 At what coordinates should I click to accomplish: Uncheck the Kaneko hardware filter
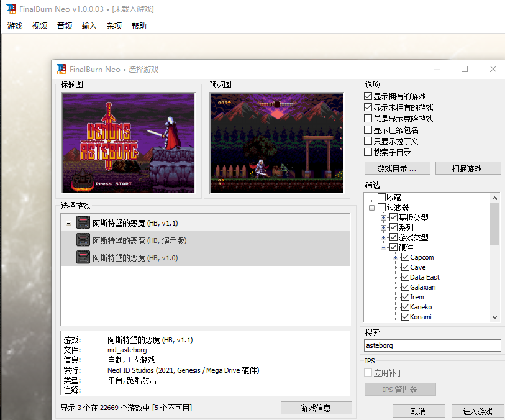point(406,307)
